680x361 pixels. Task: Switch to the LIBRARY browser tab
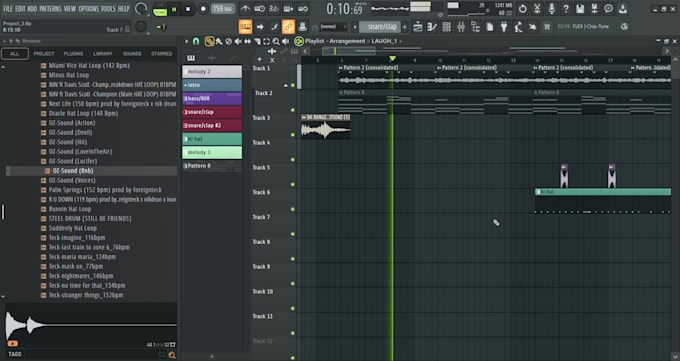(102, 54)
